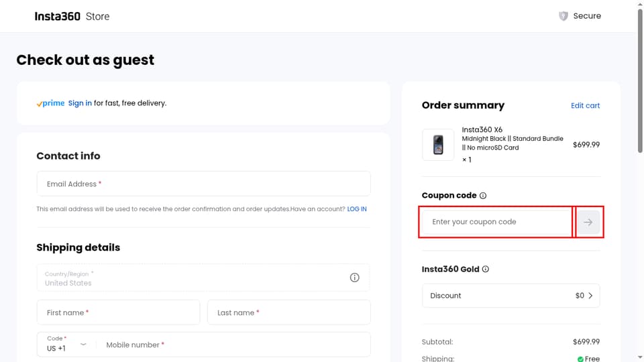Focus the First name field

118,312
